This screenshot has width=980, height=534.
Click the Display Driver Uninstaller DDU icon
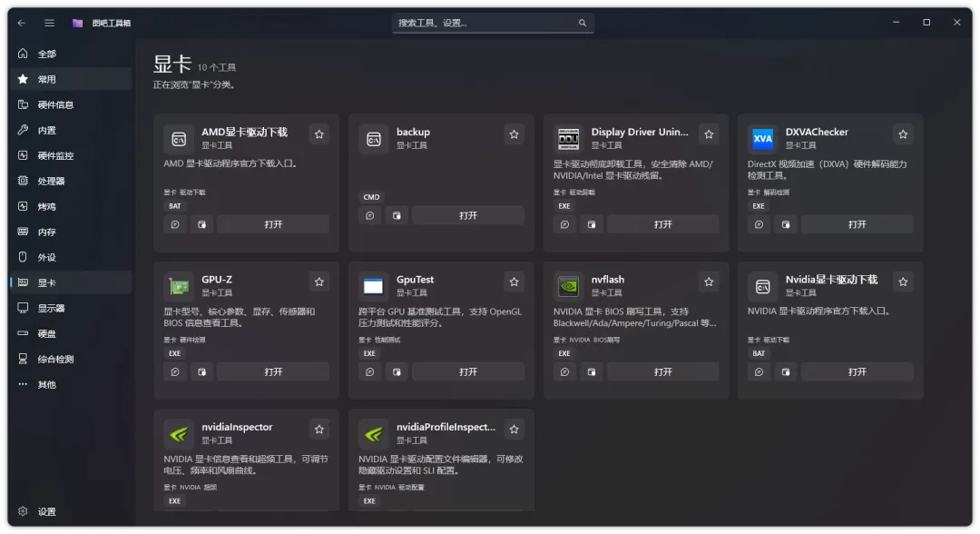(569, 139)
